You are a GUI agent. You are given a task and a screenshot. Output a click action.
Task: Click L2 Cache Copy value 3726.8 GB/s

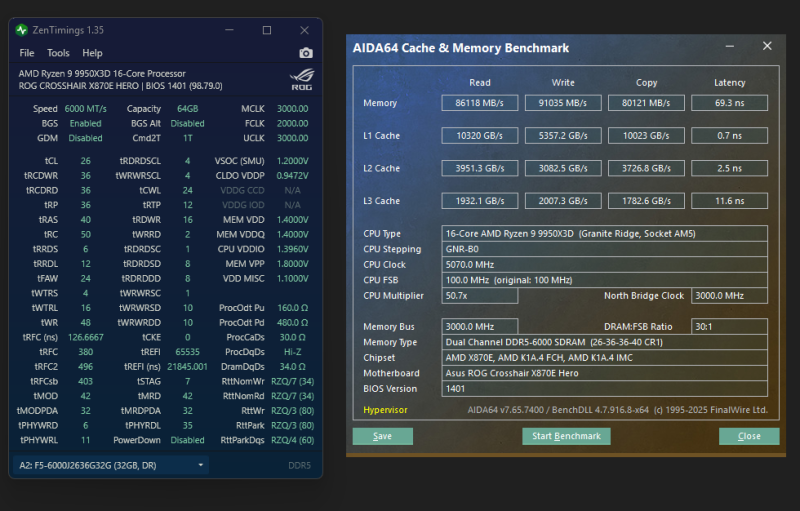[646, 168]
